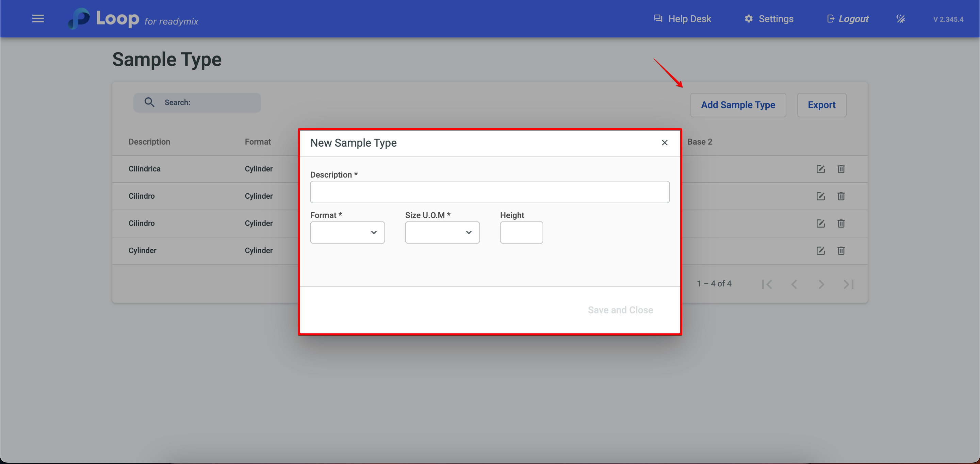Screen dimensions: 980x464
Task: Go to the first page arrow
Action: pyautogui.click(x=767, y=284)
